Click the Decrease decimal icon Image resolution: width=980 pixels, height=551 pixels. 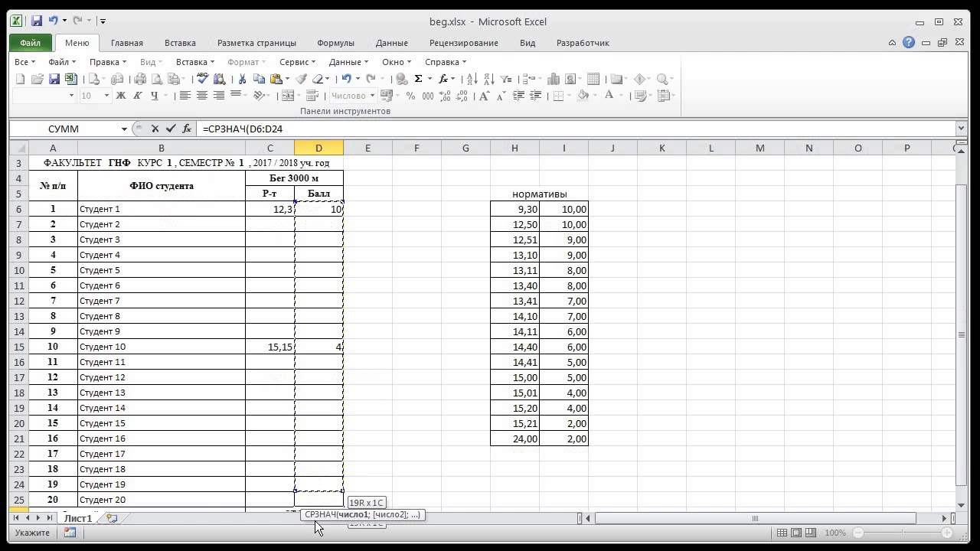point(462,96)
